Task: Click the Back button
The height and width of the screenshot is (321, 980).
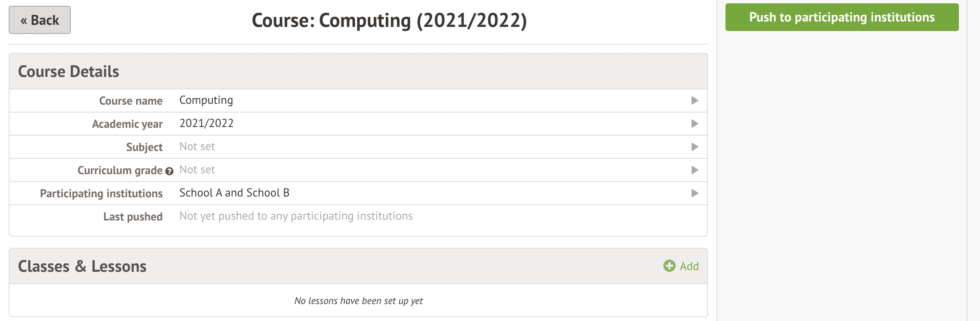Action: click(40, 20)
